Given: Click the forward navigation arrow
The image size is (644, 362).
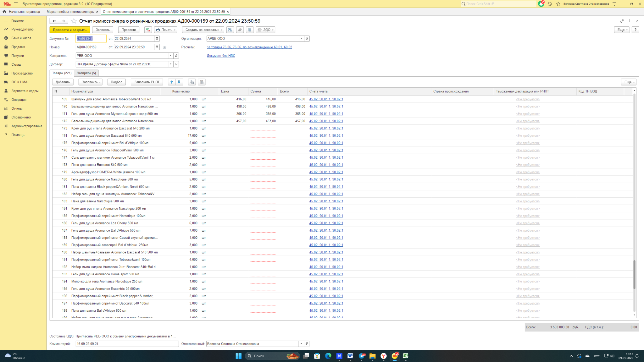Looking at the screenshot, I should (63, 21).
